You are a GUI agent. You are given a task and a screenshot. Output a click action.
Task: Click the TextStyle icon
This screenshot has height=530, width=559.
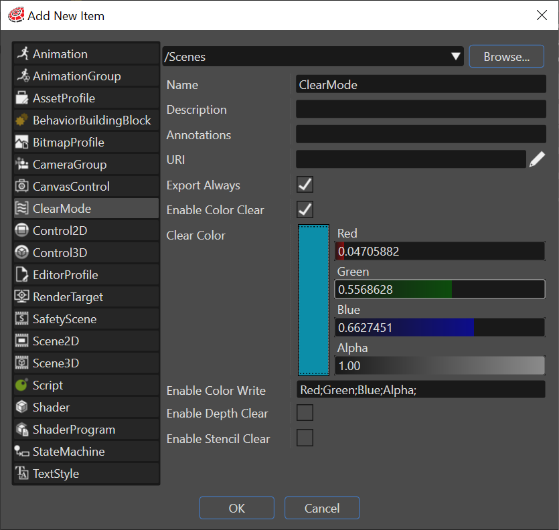pos(22,473)
